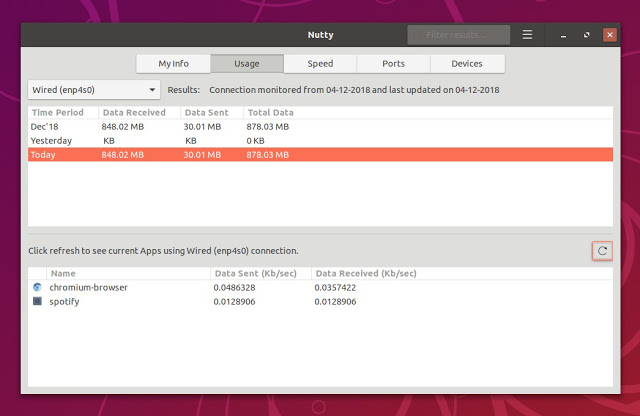Click the Nutty window title
Viewport: 640px width, 416px height.
(x=320, y=35)
